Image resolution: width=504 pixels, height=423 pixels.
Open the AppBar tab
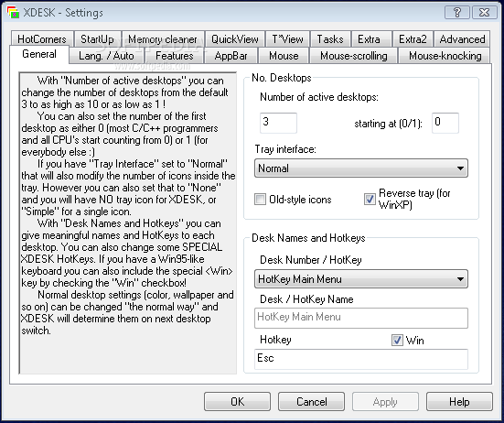pyautogui.click(x=231, y=56)
